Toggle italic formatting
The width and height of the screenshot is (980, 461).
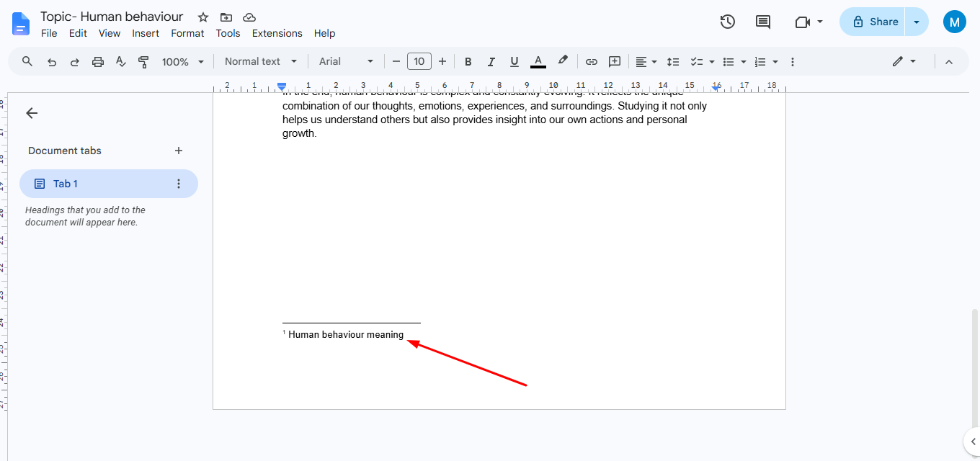point(491,62)
